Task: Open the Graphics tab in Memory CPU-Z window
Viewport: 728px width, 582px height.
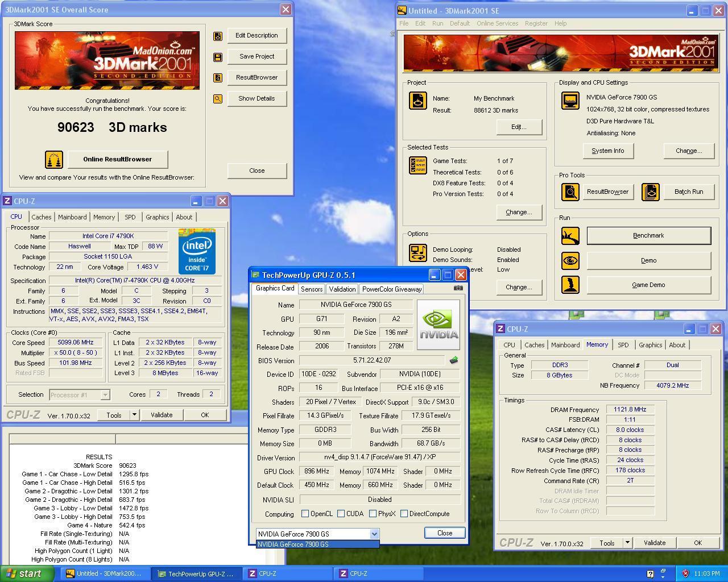Action: pyautogui.click(x=651, y=345)
